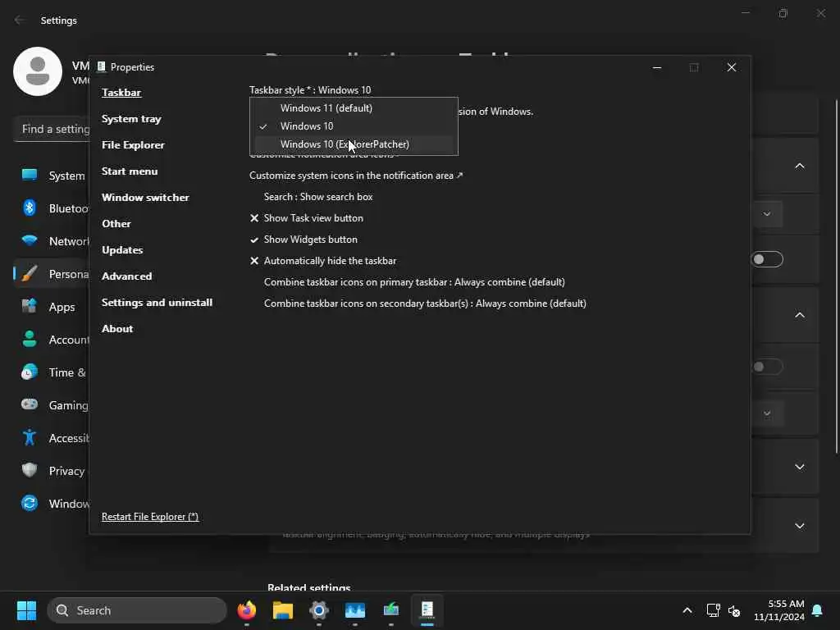The width and height of the screenshot is (840, 630).
Task: Open Settings and uninstall section
Action: point(157,303)
